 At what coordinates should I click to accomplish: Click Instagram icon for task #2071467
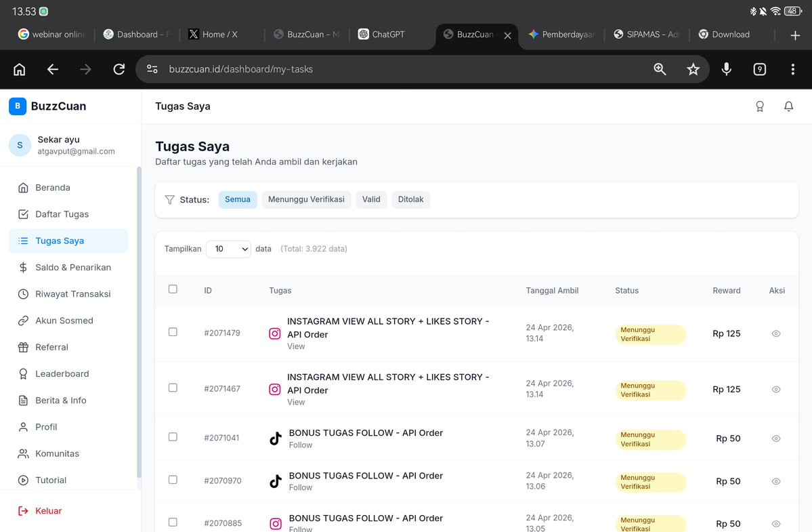pyautogui.click(x=275, y=389)
